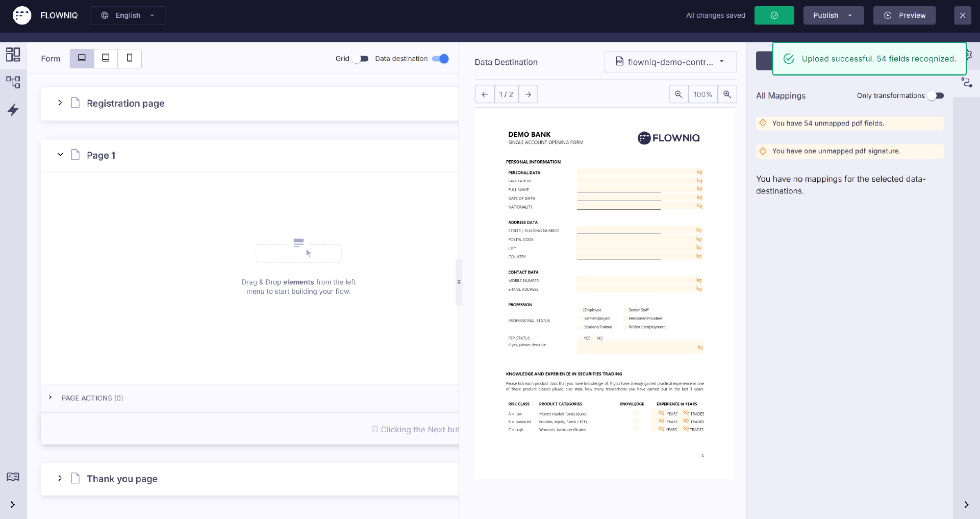Click the Data Destination heading
Viewport: 980px width, 519px height.
click(x=506, y=62)
